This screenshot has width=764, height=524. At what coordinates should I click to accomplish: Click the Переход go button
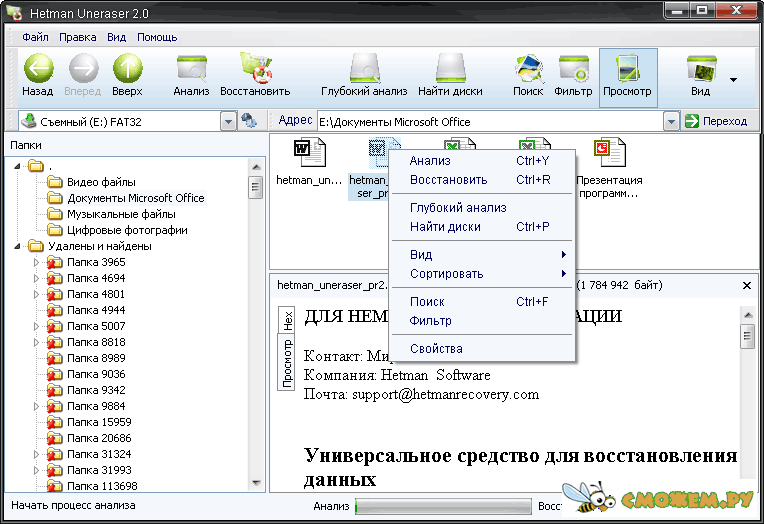click(716, 121)
